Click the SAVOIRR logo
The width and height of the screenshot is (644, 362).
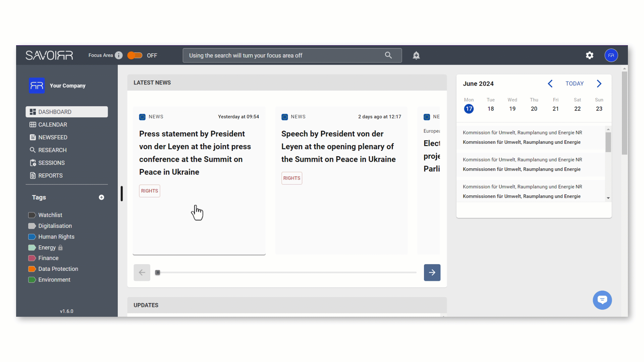coord(49,55)
